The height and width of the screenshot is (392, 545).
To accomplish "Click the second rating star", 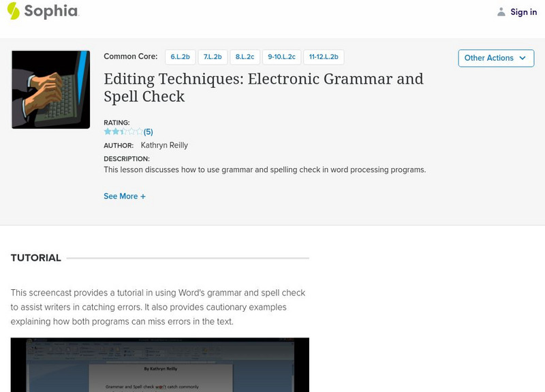I will [114, 131].
